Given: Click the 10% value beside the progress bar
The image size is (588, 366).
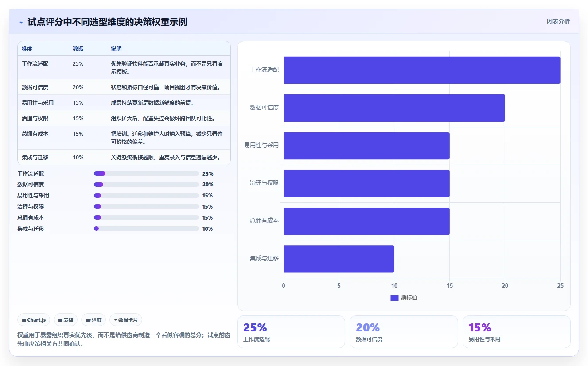Looking at the screenshot, I should click(207, 229).
